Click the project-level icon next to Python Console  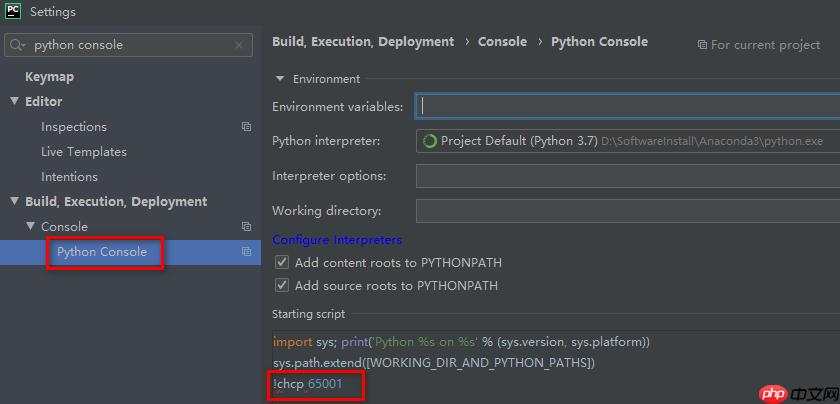pyautogui.click(x=246, y=252)
